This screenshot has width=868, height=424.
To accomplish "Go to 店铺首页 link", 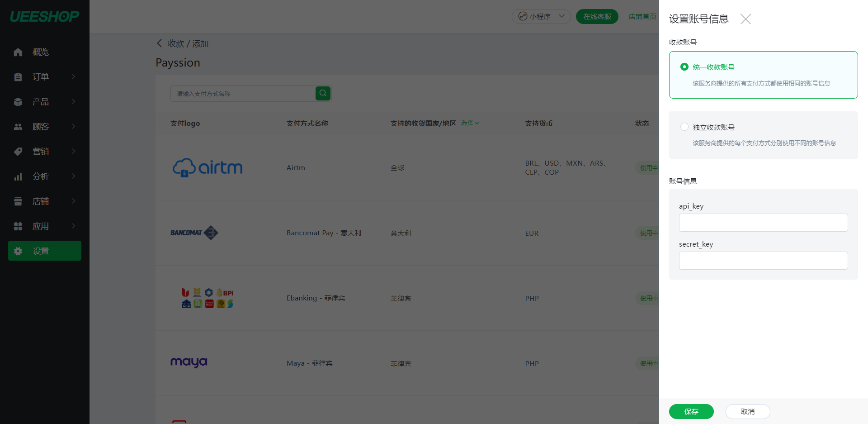I will coord(642,16).
